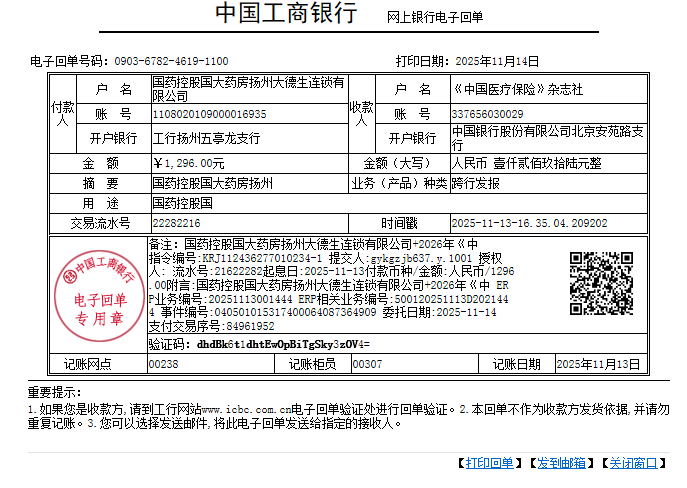687x488 pixels.
Task: Click the 发到邮箱 link
Action: coord(563,462)
